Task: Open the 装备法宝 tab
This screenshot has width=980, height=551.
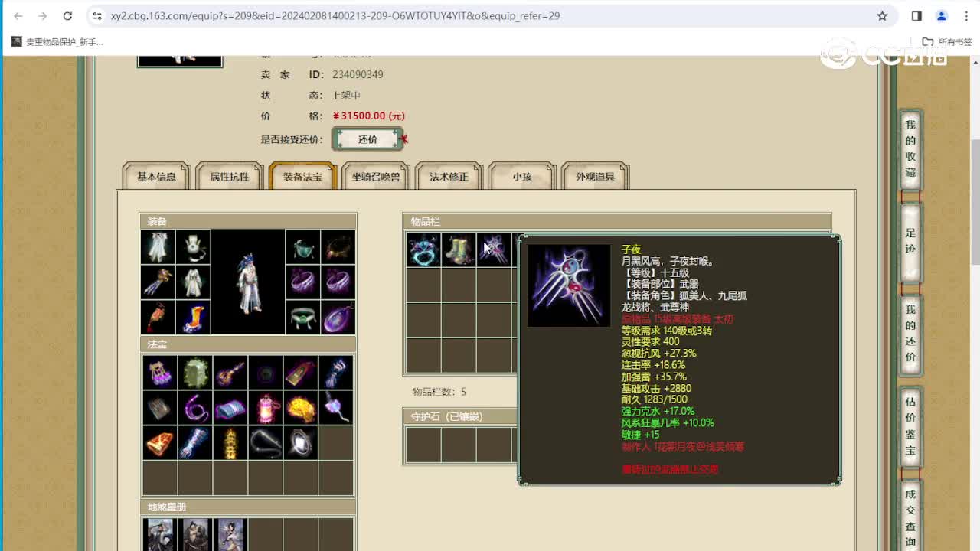Action: (302, 177)
